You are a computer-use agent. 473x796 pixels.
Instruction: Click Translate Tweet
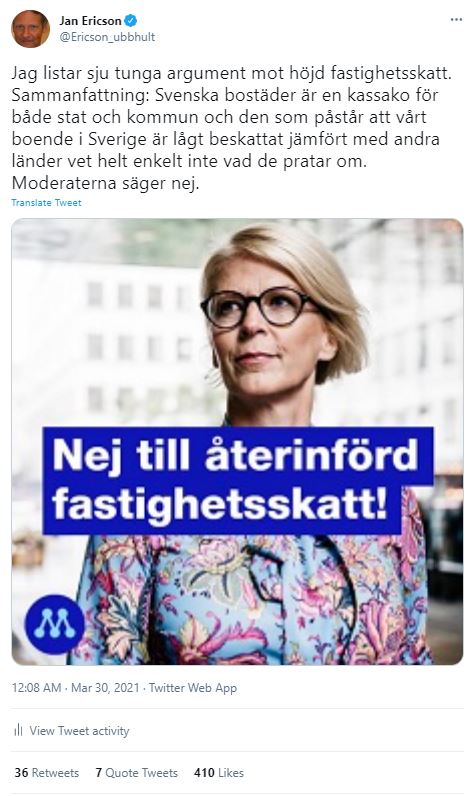tap(46, 203)
